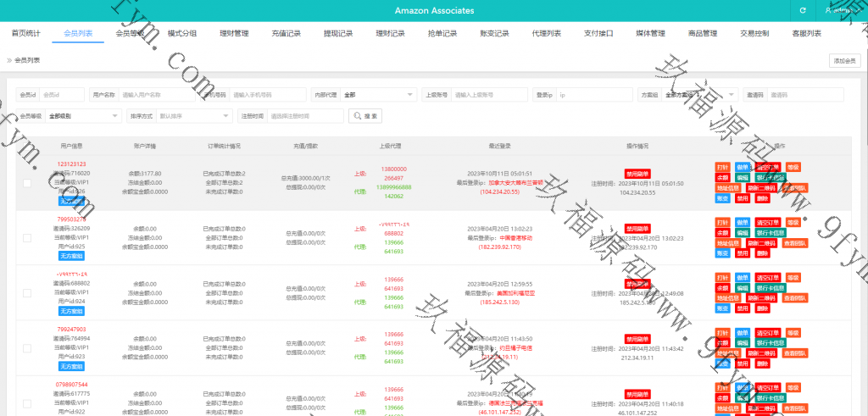Tick the checkbox for the first member row

click(x=27, y=183)
